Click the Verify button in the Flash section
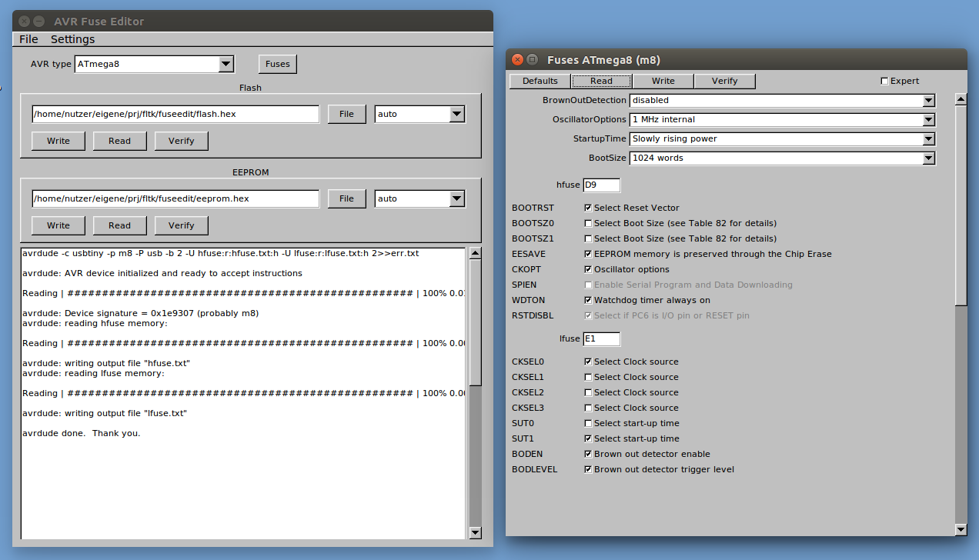Image resolution: width=979 pixels, height=560 pixels. tap(182, 141)
